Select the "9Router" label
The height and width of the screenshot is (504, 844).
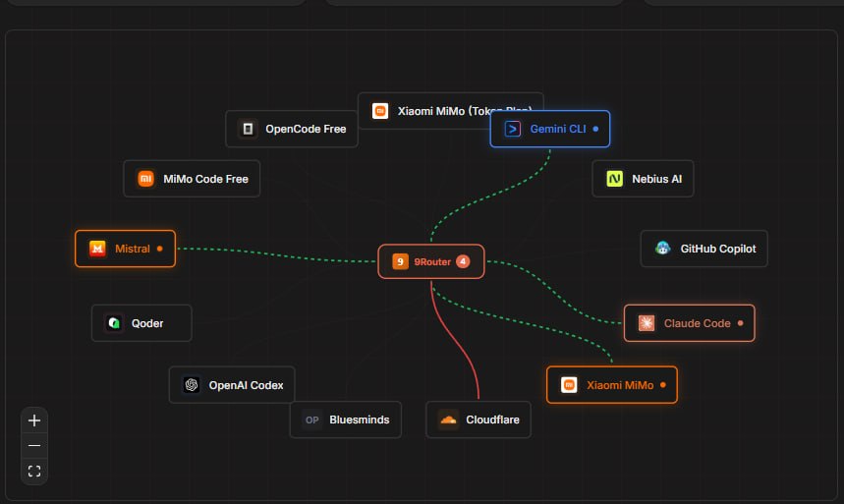click(432, 262)
